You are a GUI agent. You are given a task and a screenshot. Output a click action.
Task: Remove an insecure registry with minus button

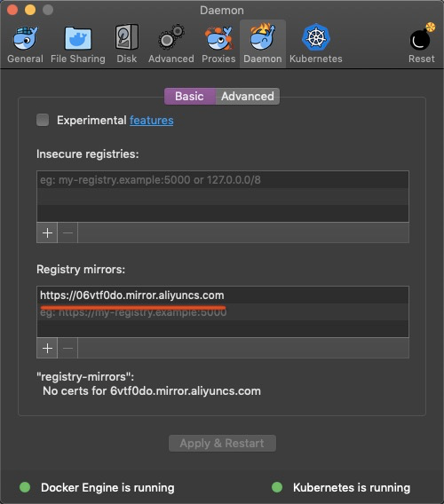coord(67,232)
